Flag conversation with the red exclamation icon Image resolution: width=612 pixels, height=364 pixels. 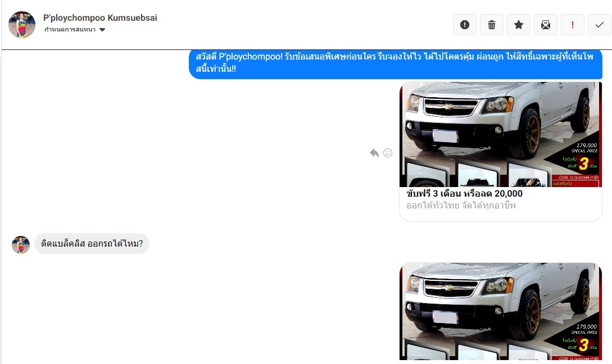point(572,25)
